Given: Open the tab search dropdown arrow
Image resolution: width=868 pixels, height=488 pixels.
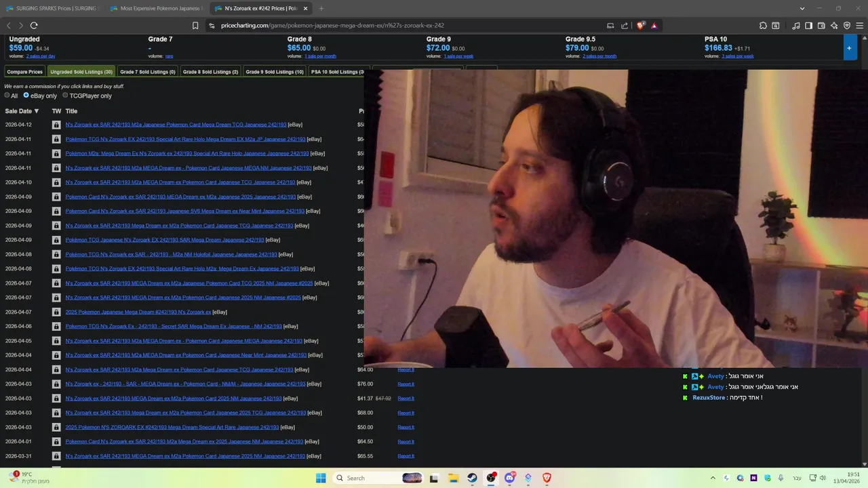Looking at the screenshot, I should [x=802, y=8].
